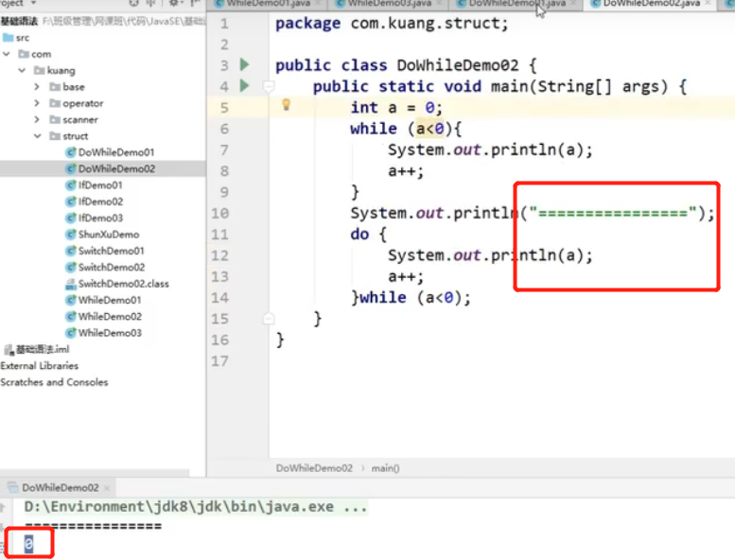735x560 pixels.
Task: Run class DoWhileDemo02 from gutter arrow
Action: pyautogui.click(x=244, y=64)
